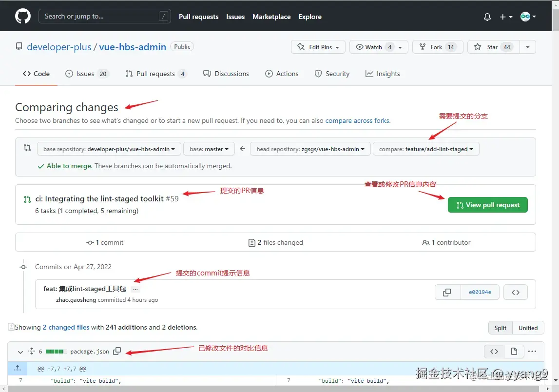Open the fork count 14
Screen dimensions: 559x392
coord(451,47)
